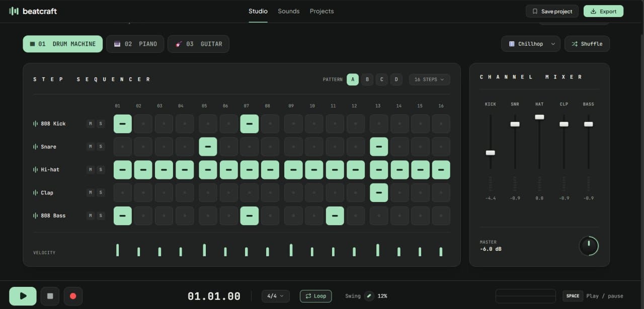
Task: Select the 01 Drum Machine tab
Action: click(x=63, y=44)
